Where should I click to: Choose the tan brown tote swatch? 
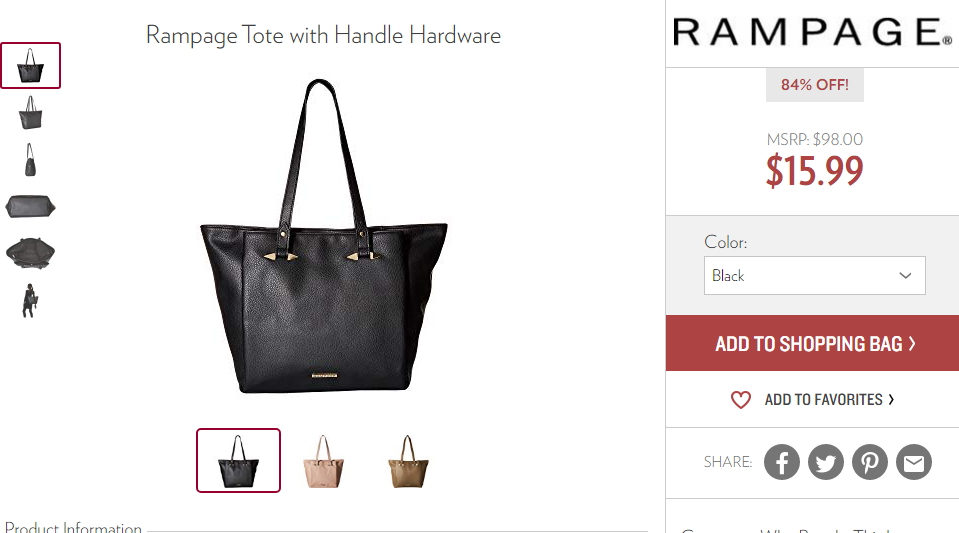(x=408, y=461)
